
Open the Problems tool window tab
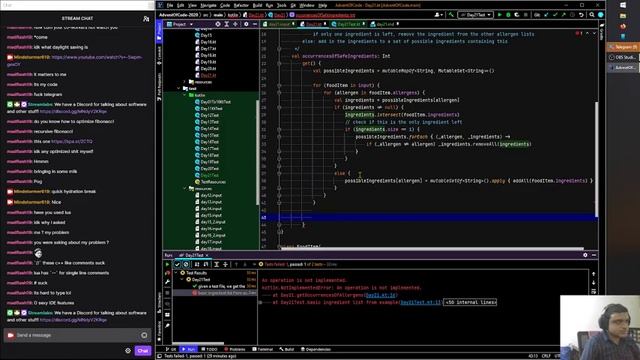235,349
